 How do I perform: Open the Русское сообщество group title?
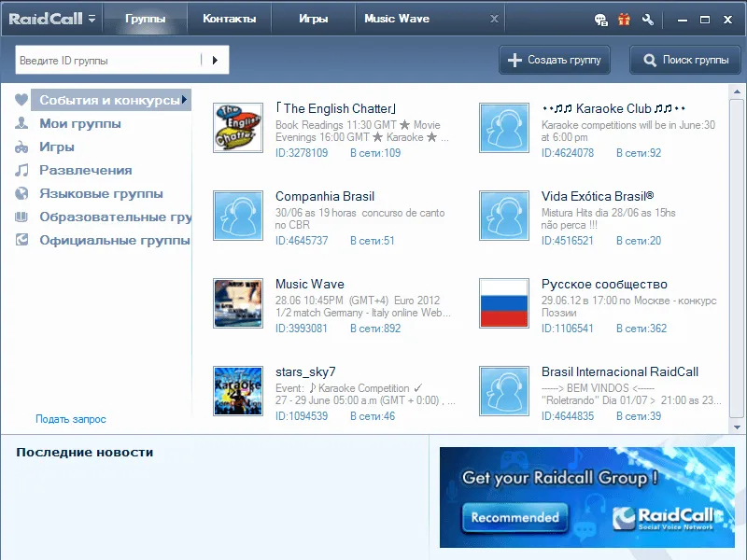point(604,285)
